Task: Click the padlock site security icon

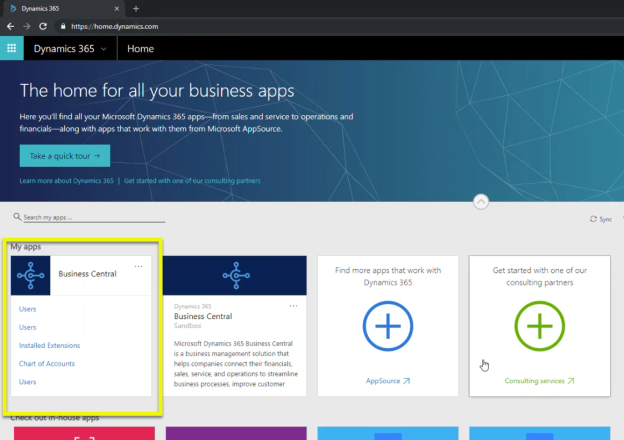Action: (x=62, y=26)
